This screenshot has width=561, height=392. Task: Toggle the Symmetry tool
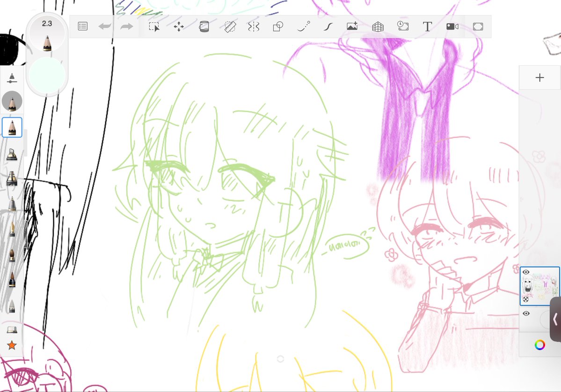point(254,27)
